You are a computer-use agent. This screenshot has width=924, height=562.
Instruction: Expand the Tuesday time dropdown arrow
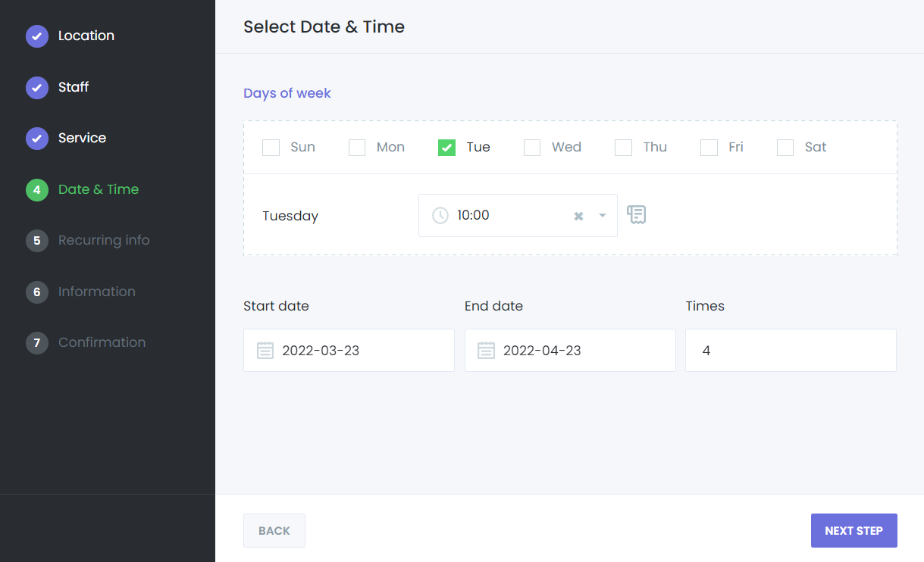pos(603,216)
